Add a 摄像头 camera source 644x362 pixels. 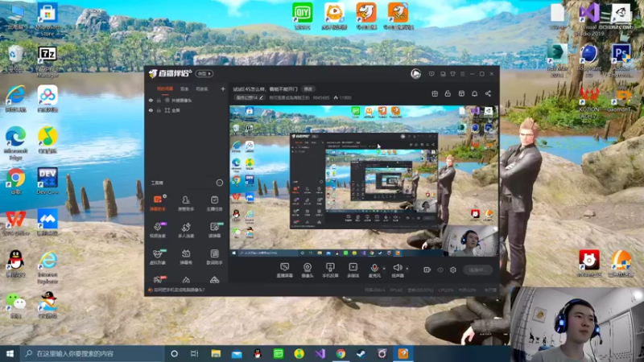308,270
